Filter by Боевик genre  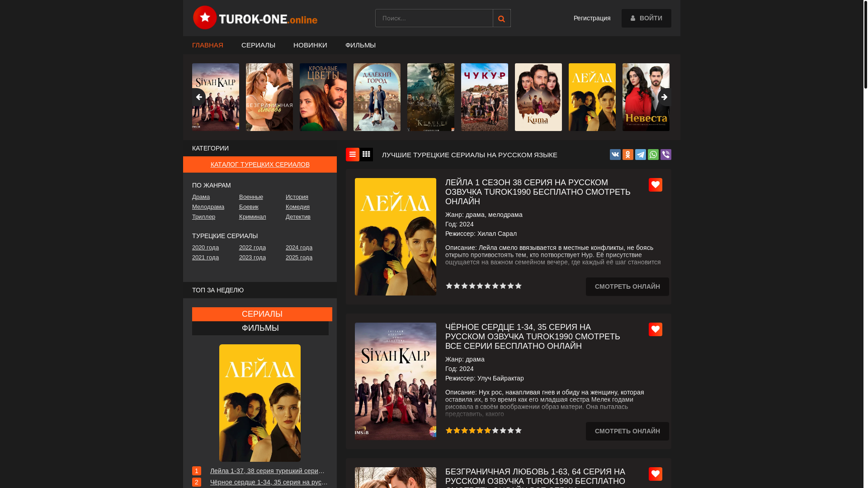coord(249,207)
